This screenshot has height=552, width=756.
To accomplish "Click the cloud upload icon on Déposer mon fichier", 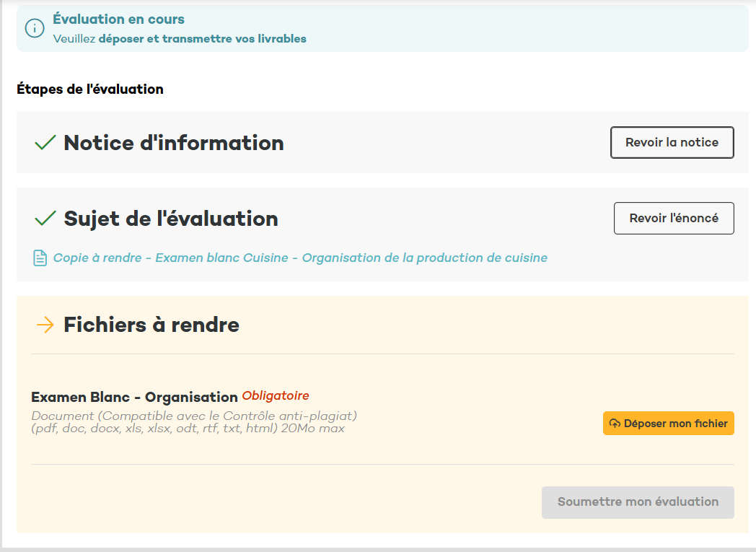I will pyautogui.click(x=615, y=424).
